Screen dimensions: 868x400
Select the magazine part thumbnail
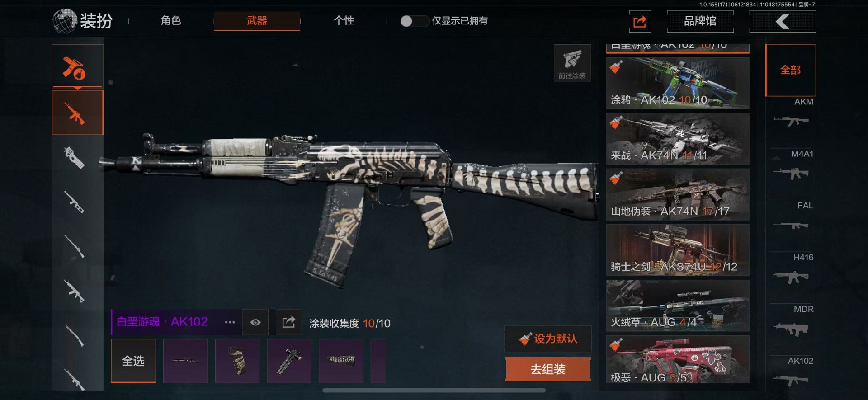237,361
